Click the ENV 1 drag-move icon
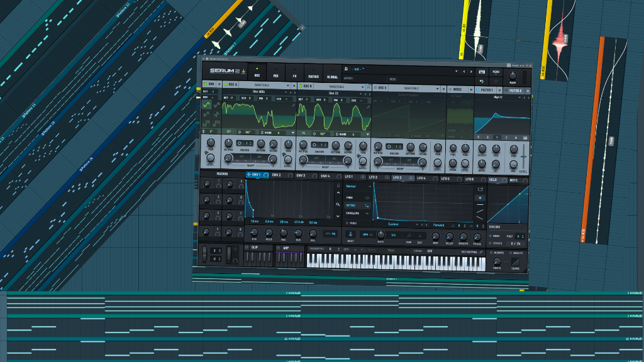Image resolution: width=644 pixels, height=362 pixels. point(248,175)
